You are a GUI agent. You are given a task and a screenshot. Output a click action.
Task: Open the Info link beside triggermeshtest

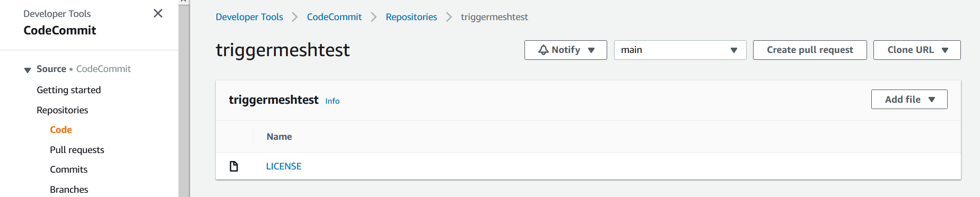tap(332, 101)
